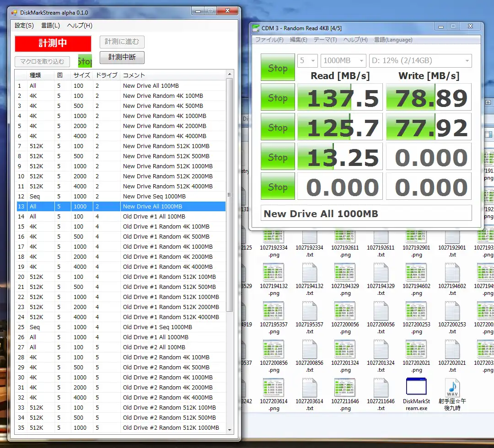The width and height of the screenshot is (494, 448).
Task: Select 1027192901.txt file icon
Action: click(x=452, y=237)
